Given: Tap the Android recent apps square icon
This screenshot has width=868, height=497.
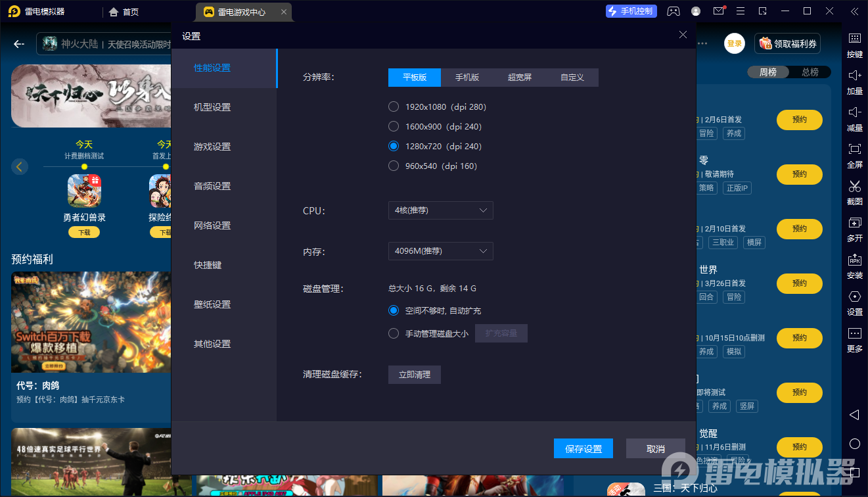Looking at the screenshot, I should 854,472.
